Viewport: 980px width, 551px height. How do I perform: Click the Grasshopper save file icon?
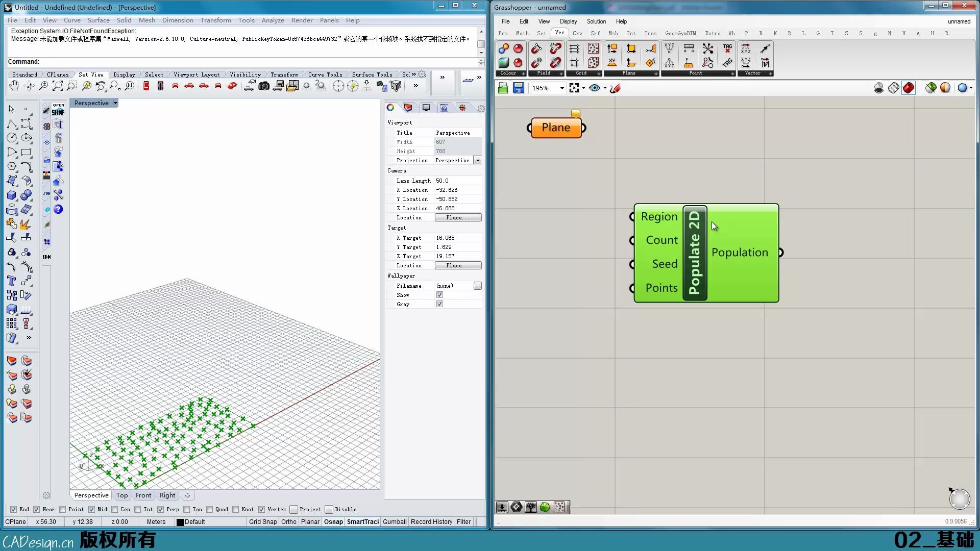pyautogui.click(x=518, y=88)
